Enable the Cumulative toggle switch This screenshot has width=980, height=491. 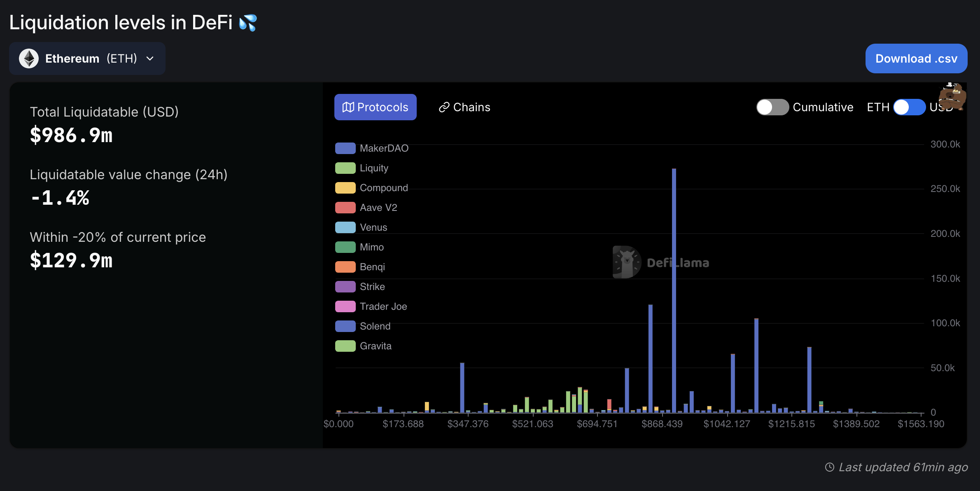772,107
